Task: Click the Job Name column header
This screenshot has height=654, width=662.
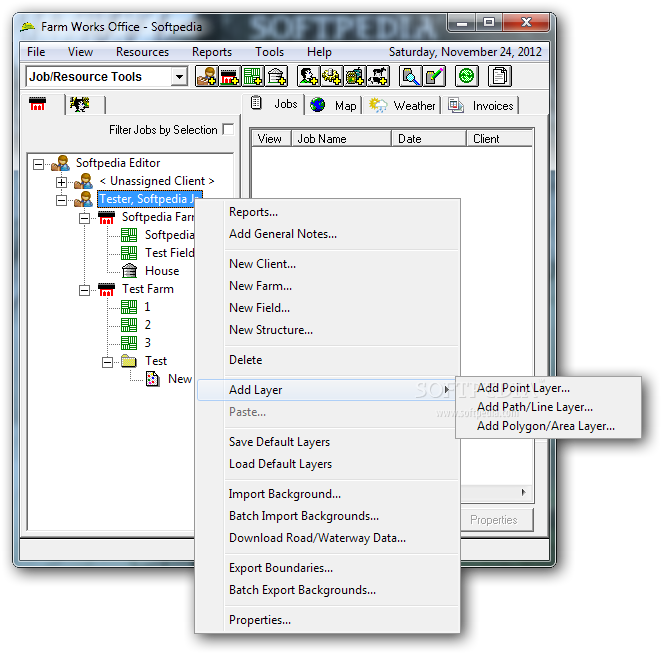Action: [x=341, y=139]
